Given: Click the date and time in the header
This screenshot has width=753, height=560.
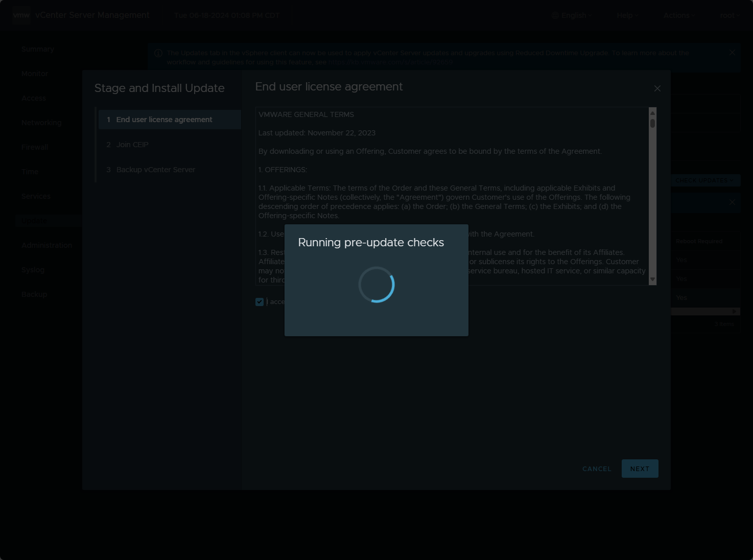Looking at the screenshot, I should click(227, 15).
